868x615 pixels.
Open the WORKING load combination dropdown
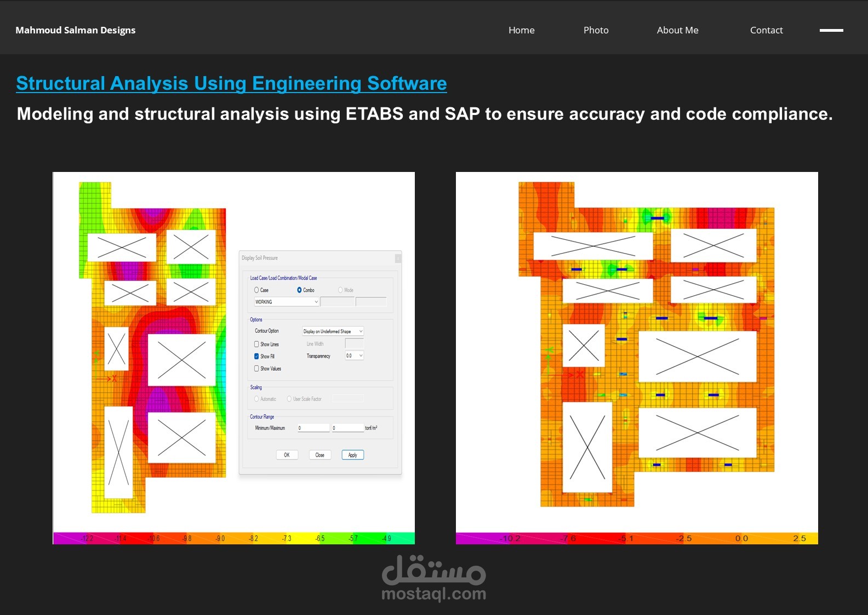(286, 302)
